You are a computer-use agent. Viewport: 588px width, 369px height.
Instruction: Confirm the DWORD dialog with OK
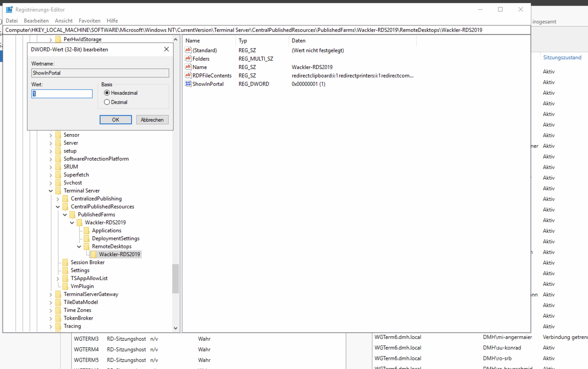click(x=116, y=120)
